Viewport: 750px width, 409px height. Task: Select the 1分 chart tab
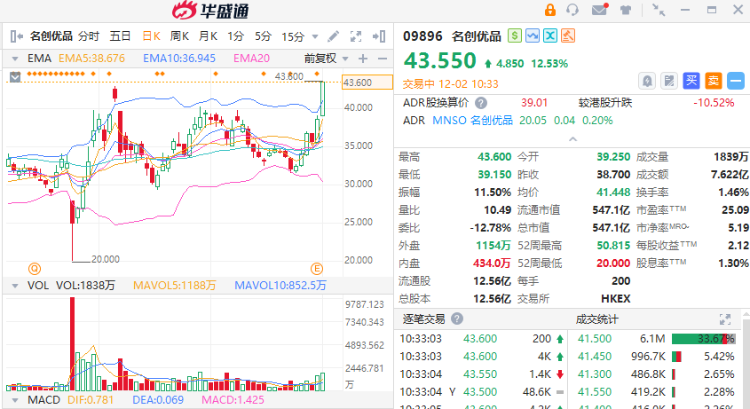pyautogui.click(x=235, y=36)
